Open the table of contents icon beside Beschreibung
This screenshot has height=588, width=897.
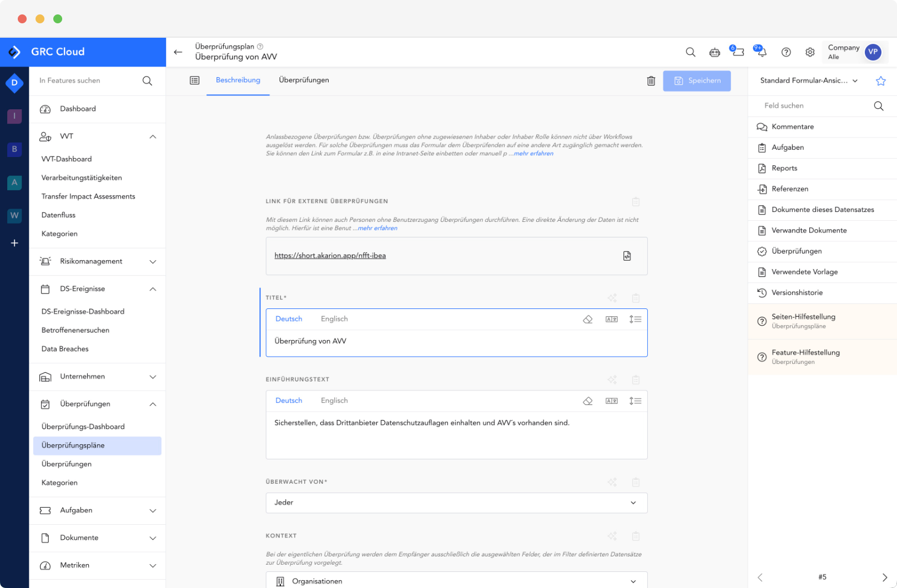click(x=195, y=80)
